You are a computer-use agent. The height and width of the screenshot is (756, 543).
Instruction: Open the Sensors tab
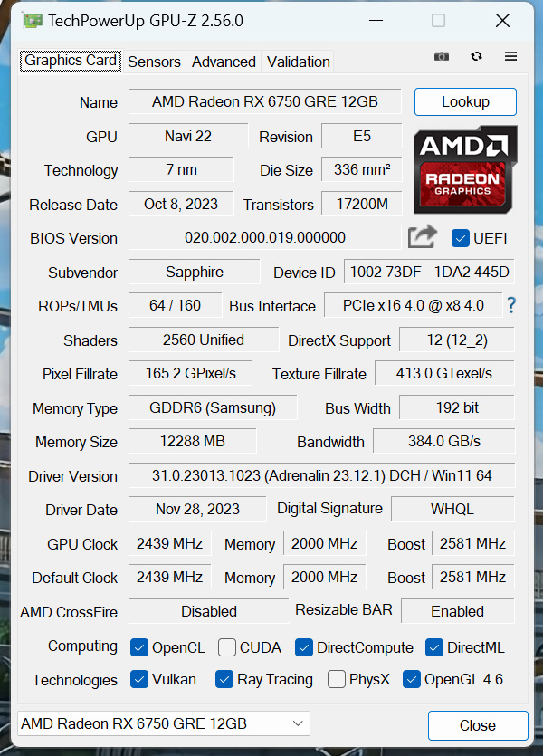(x=154, y=62)
